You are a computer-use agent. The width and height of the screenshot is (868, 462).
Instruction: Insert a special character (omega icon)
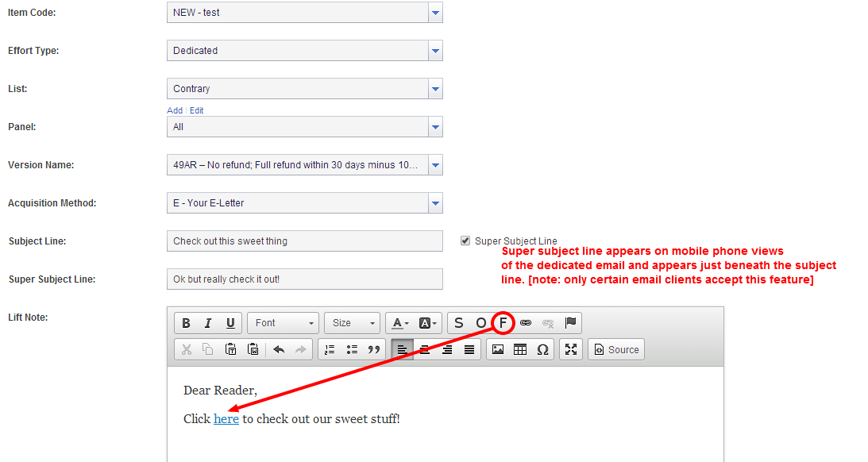(542, 350)
